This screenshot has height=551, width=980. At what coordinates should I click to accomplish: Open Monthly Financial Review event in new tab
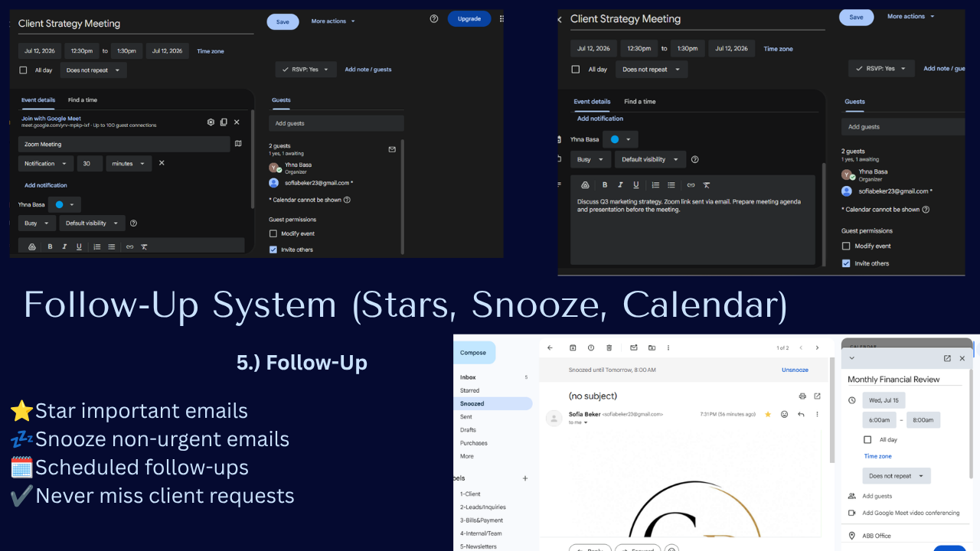(947, 358)
